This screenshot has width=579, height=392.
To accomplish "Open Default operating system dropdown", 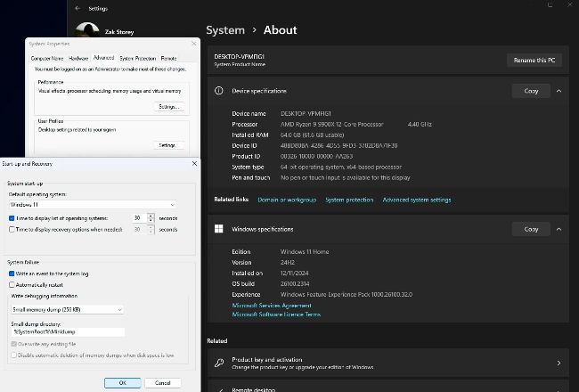I will click(x=93, y=205).
